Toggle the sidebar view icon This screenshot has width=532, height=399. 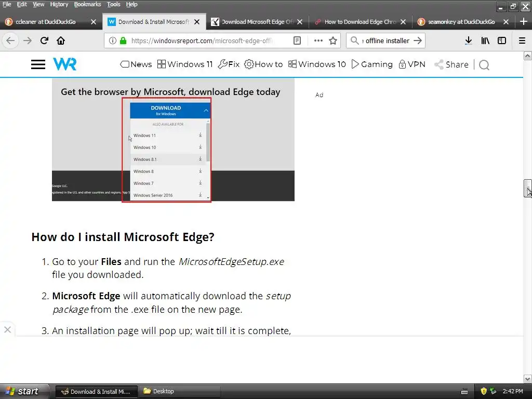click(x=502, y=41)
